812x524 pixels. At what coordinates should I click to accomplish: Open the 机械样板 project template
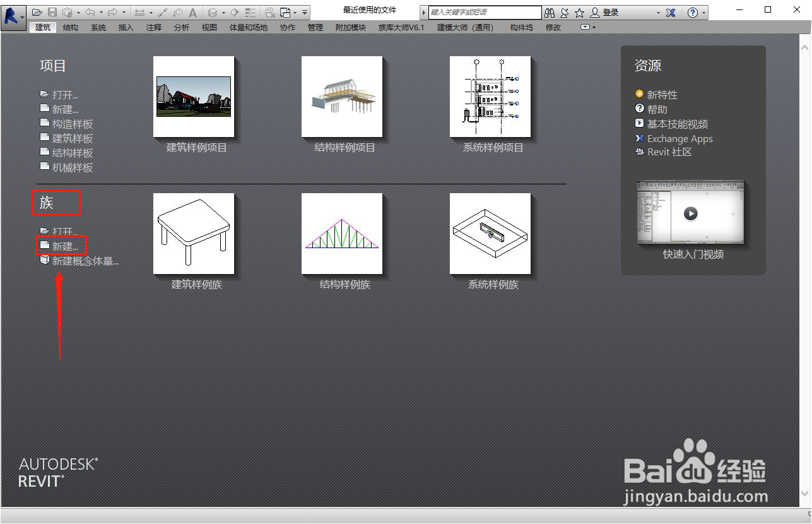(x=66, y=167)
